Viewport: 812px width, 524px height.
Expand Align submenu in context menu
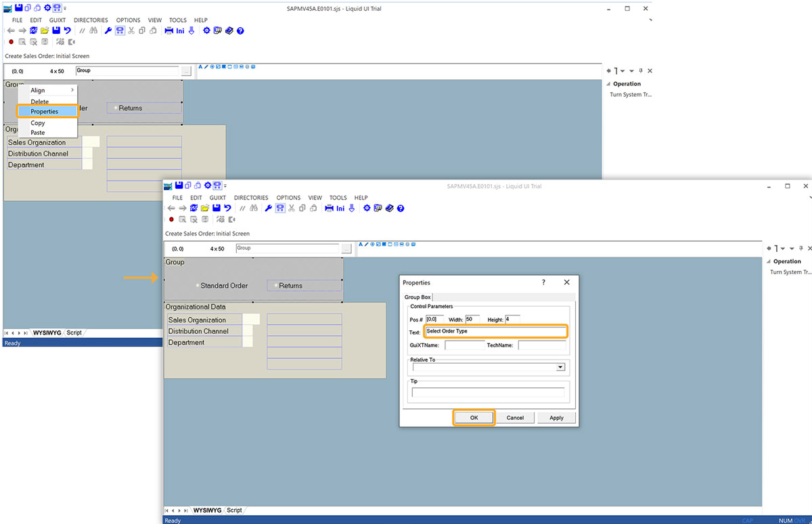(x=72, y=90)
